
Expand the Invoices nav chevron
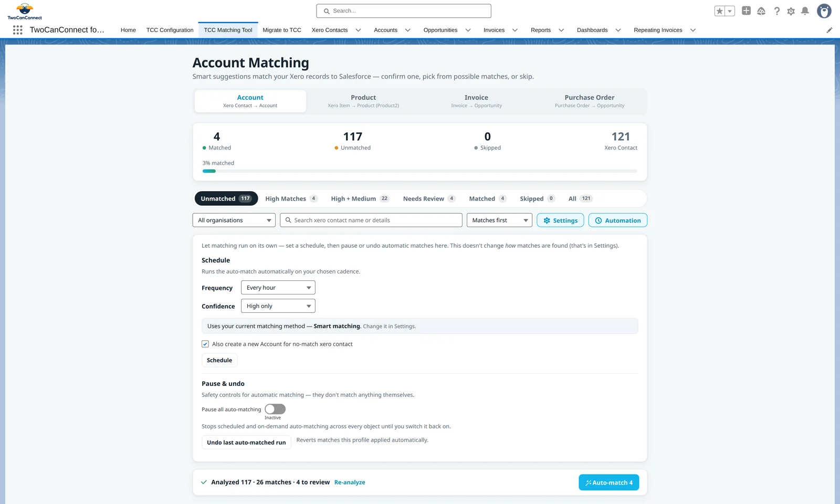pos(515,30)
